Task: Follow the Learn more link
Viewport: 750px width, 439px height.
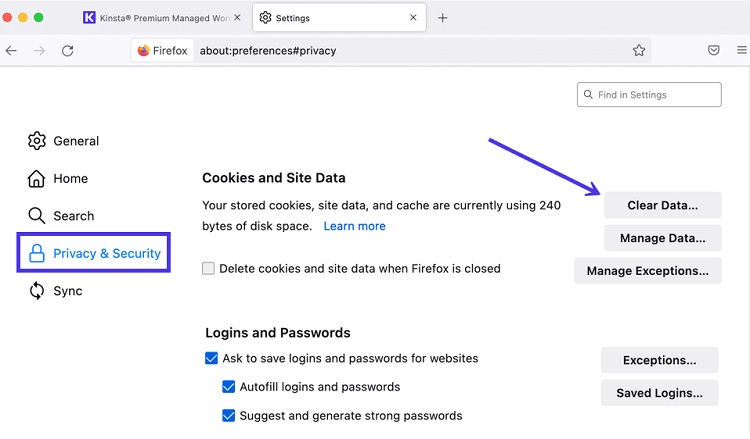Action: [354, 226]
